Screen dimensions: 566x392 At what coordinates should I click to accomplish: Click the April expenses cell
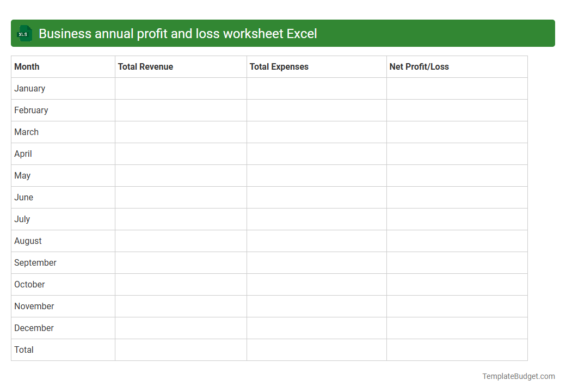coord(316,154)
